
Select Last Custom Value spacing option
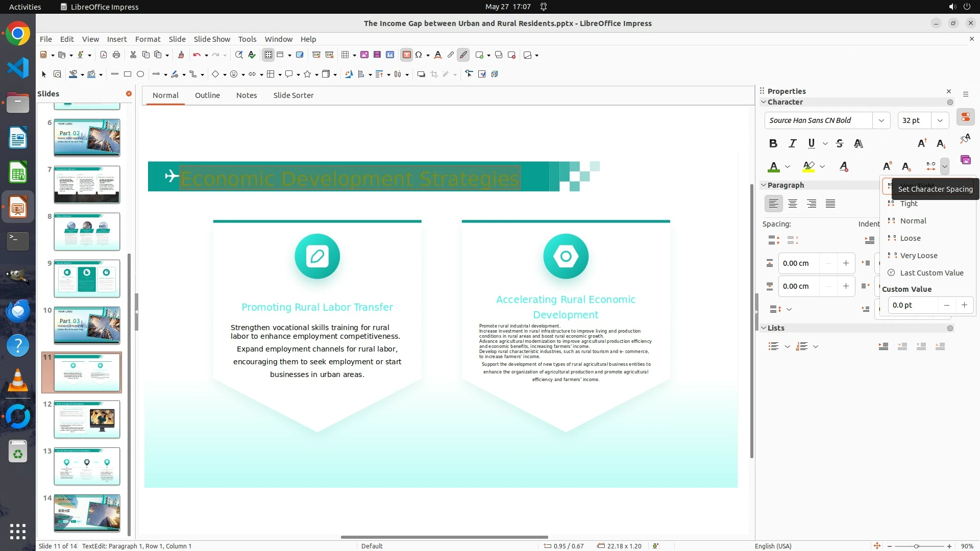[931, 273]
